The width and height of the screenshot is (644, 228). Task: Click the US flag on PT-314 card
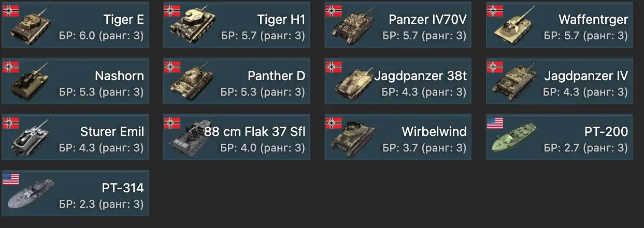11,179
